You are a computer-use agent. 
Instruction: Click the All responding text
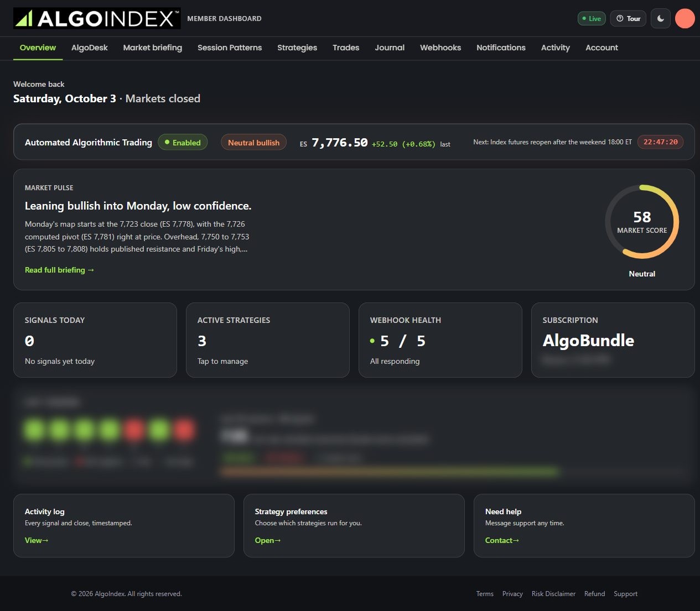(x=395, y=361)
